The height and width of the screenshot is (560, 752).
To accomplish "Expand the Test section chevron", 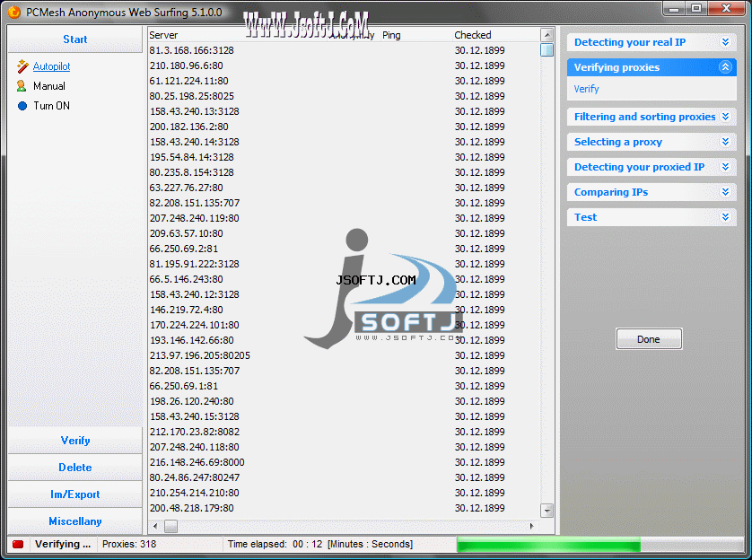I will [x=725, y=217].
